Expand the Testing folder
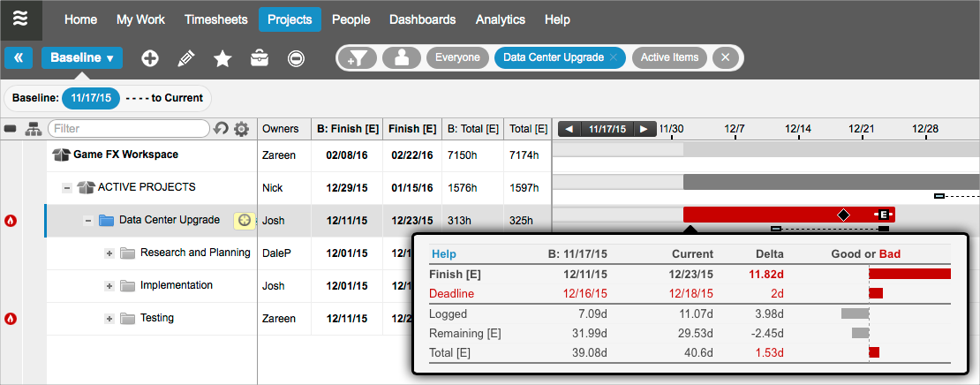This screenshot has width=980, height=385. point(109,319)
